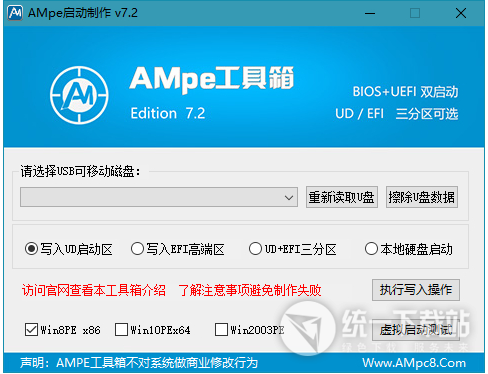Click the 请选择USB可移动磁盘 label
Screen dimensions: 488x374
[80, 171]
